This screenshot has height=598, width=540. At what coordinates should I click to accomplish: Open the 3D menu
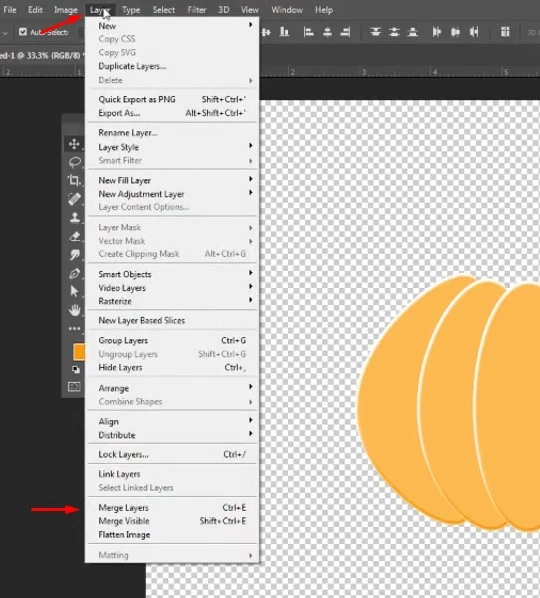point(223,10)
